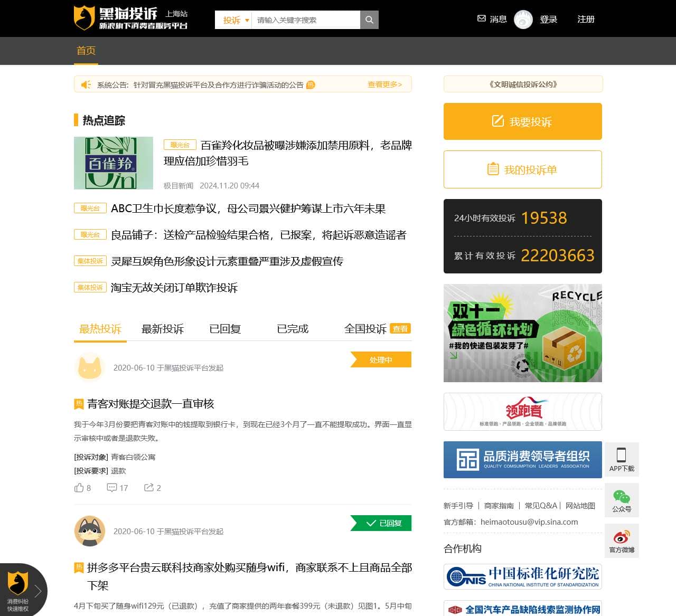This screenshot has height=616, width=676.
Task: Open comments icon showing 17 replies
Action: pos(111,488)
